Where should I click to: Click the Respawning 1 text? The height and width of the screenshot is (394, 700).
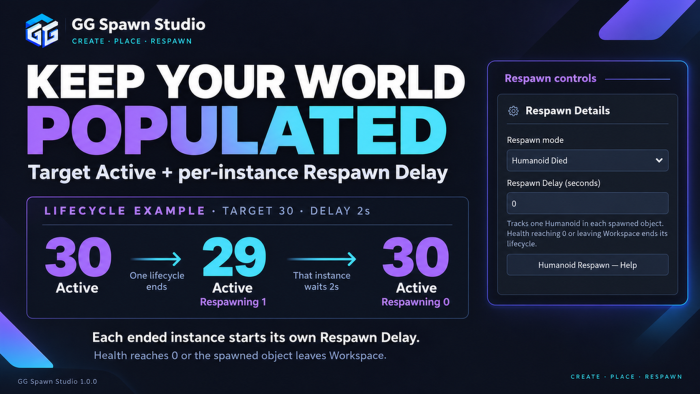pyautogui.click(x=233, y=302)
